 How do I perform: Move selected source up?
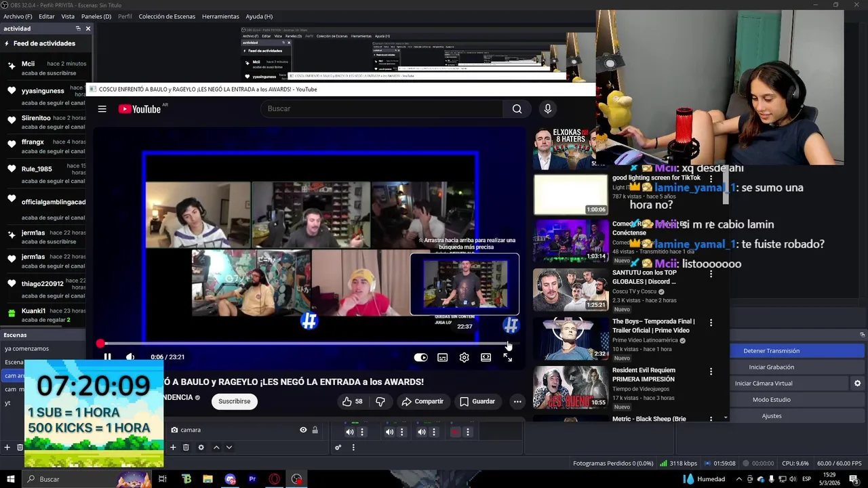(x=216, y=447)
